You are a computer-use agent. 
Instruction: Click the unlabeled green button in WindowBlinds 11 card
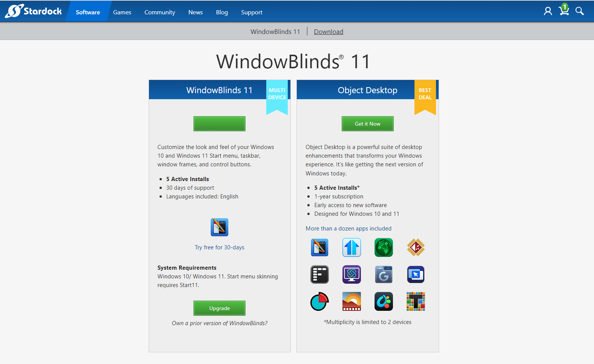219,124
